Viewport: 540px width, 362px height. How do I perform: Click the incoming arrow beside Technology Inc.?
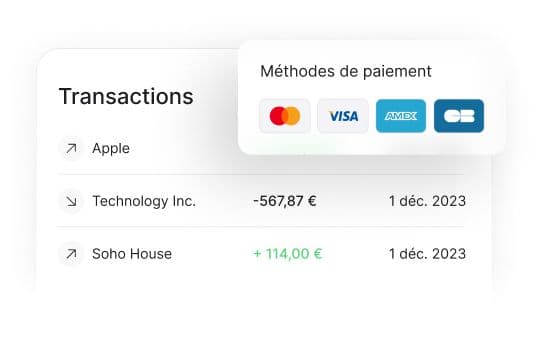(x=71, y=201)
